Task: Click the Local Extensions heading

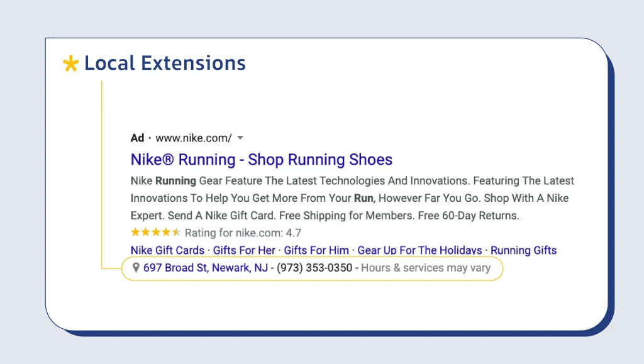Action: pyautogui.click(x=165, y=63)
